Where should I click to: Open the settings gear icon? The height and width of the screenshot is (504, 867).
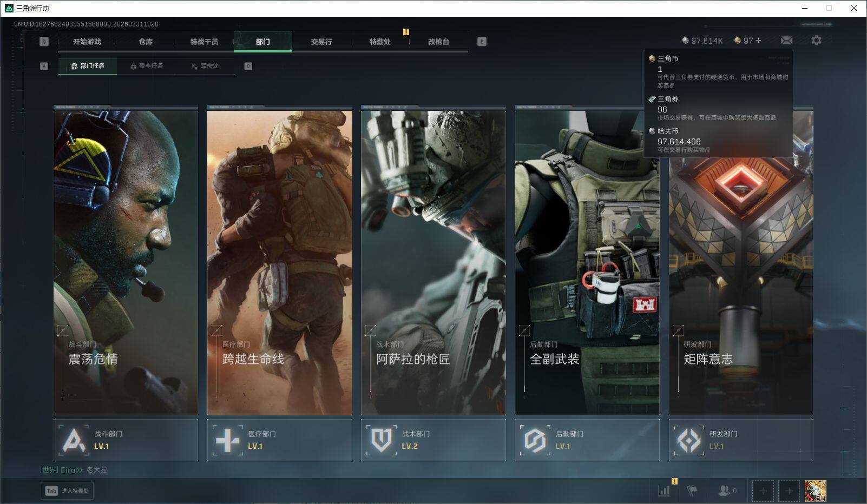(x=816, y=41)
